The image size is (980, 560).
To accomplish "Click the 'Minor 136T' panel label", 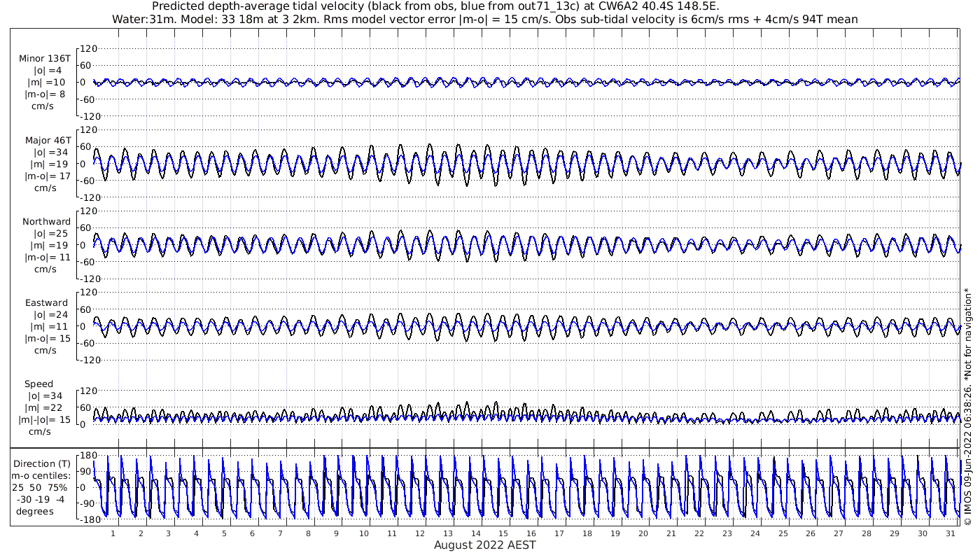I will [45, 58].
